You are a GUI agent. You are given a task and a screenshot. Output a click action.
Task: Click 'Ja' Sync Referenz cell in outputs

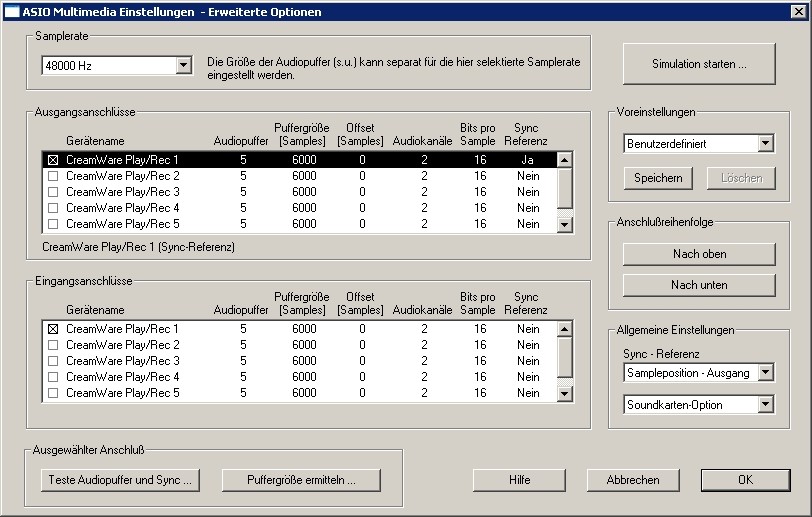tap(527, 160)
